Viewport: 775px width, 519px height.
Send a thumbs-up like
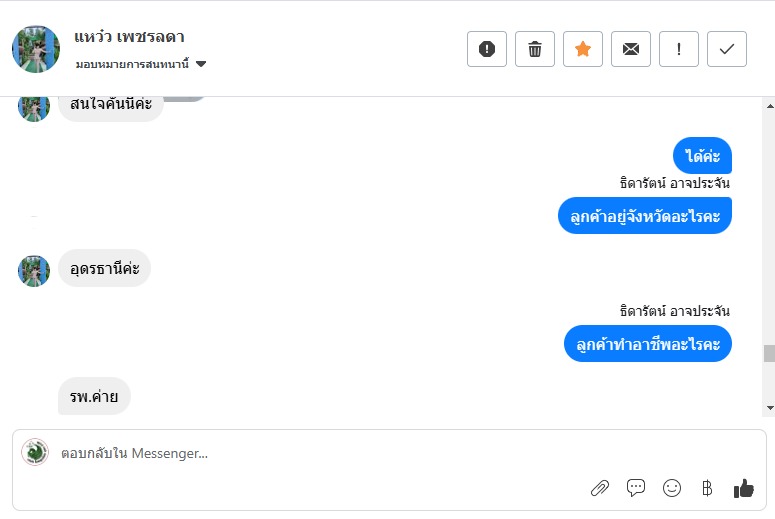[743, 488]
